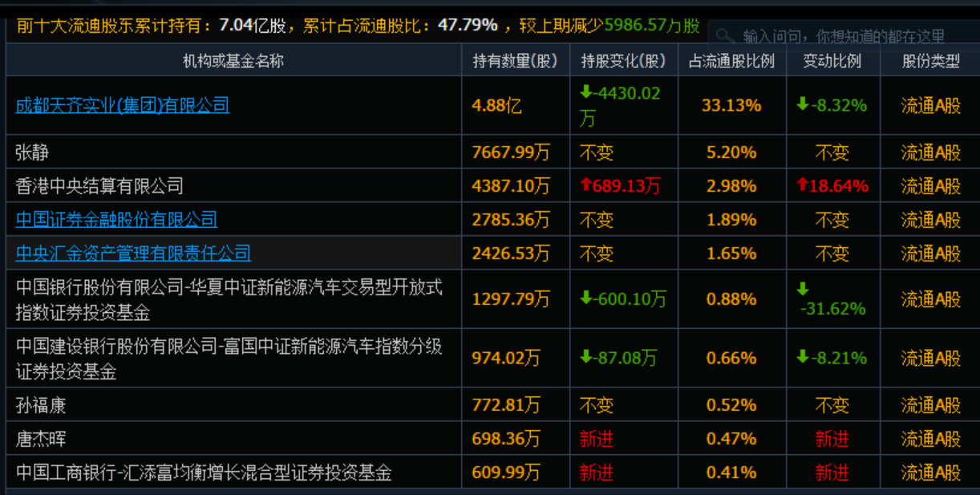Click share ratio 1.89%
The width and height of the screenshot is (980, 495).
pyautogui.click(x=731, y=220)
